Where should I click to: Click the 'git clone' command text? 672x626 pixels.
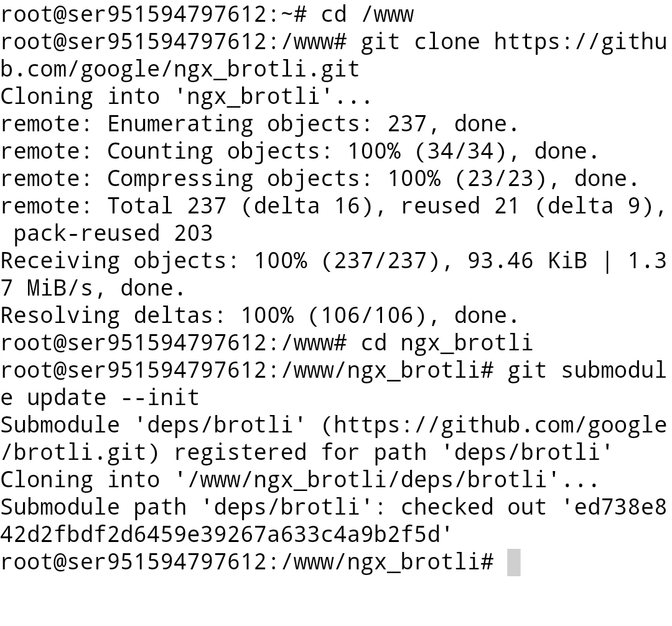[420, 42]
